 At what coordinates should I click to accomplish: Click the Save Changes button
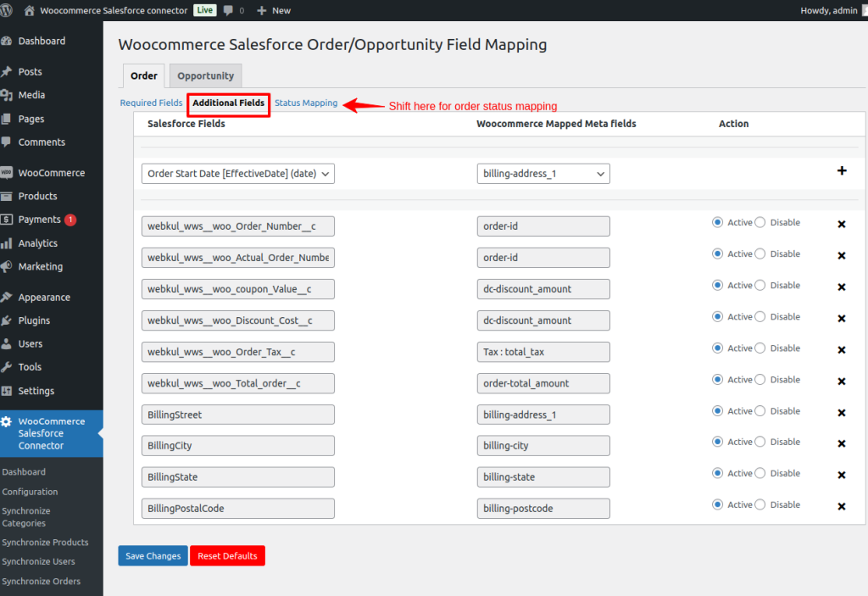tap(153, 556)
